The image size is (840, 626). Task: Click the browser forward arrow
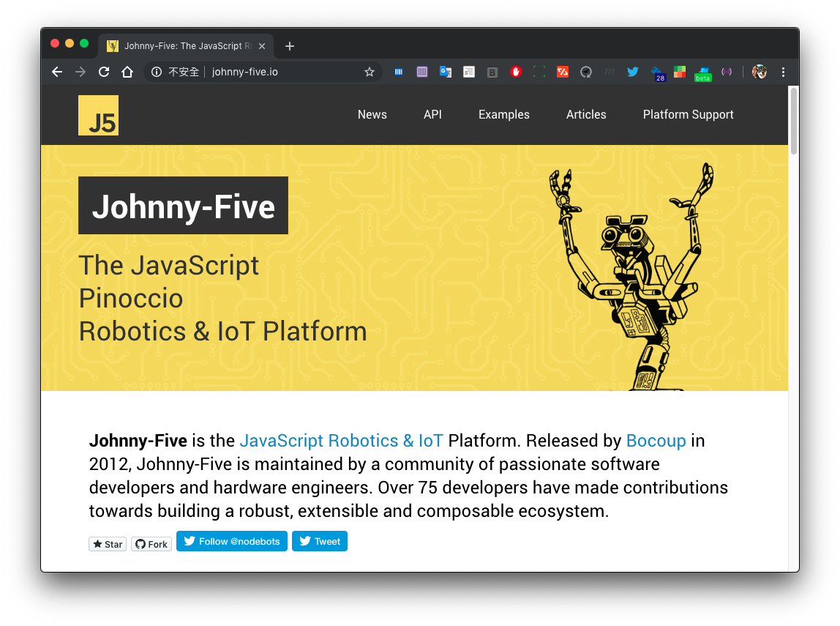coord(80,72)
